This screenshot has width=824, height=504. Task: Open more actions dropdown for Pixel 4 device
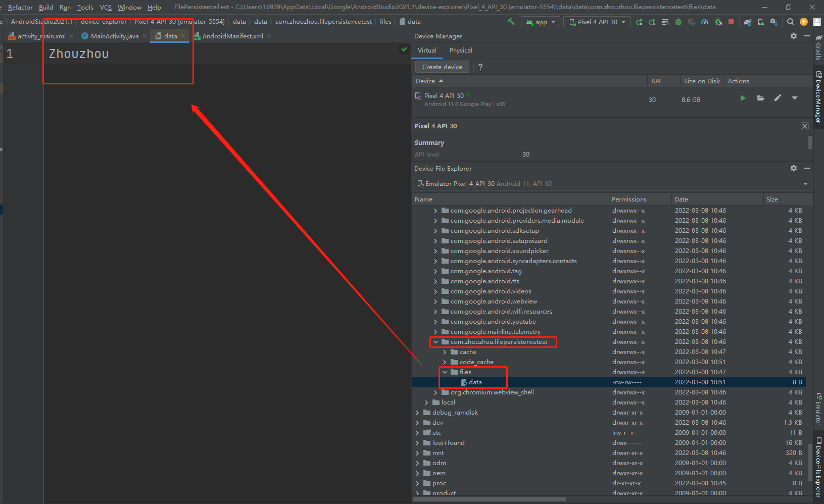tap(795, 98)
